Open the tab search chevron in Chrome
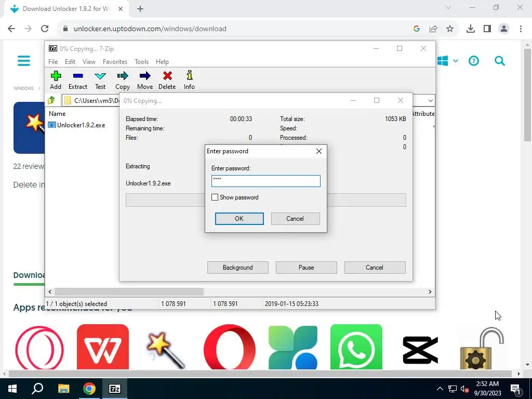The height and width of the screenshot is (399, 532). 448,7
